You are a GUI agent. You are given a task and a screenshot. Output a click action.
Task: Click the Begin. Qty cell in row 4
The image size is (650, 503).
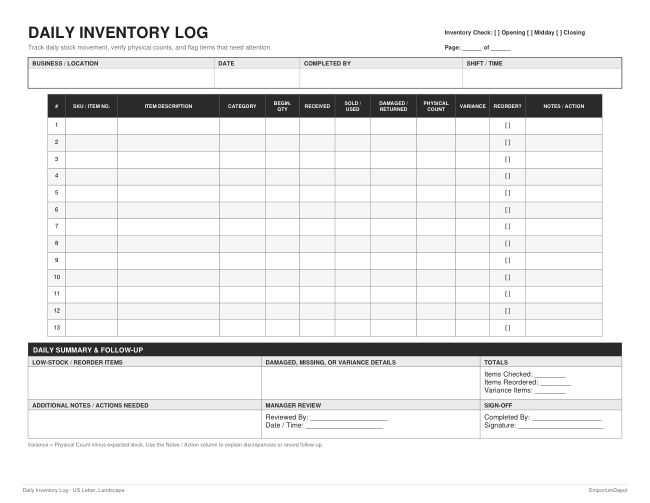coord(282,177)
